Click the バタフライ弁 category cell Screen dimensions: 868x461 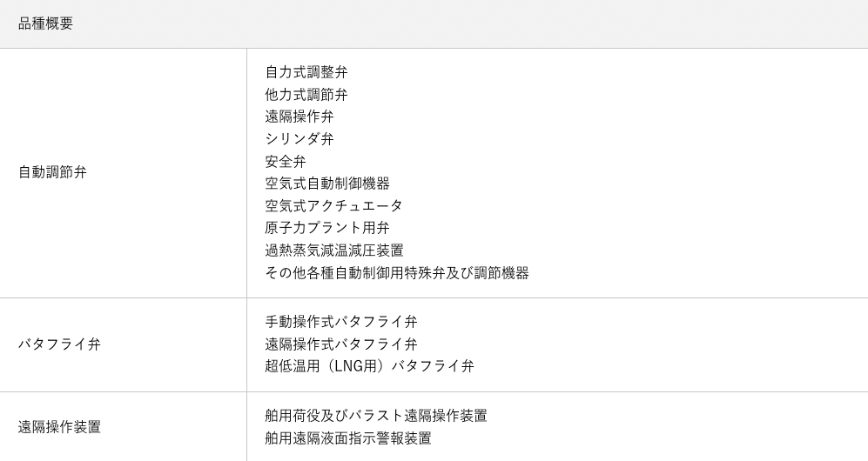click(60, 344)
